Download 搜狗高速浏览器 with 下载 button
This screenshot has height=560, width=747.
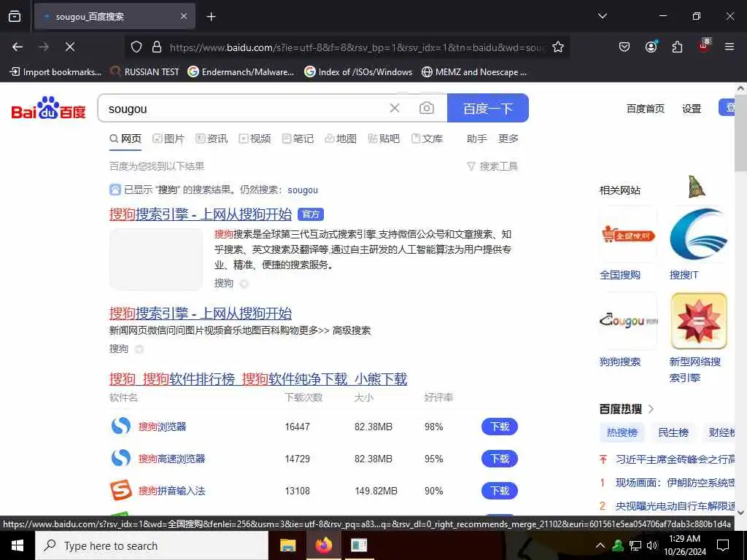[x=499, y=459]
